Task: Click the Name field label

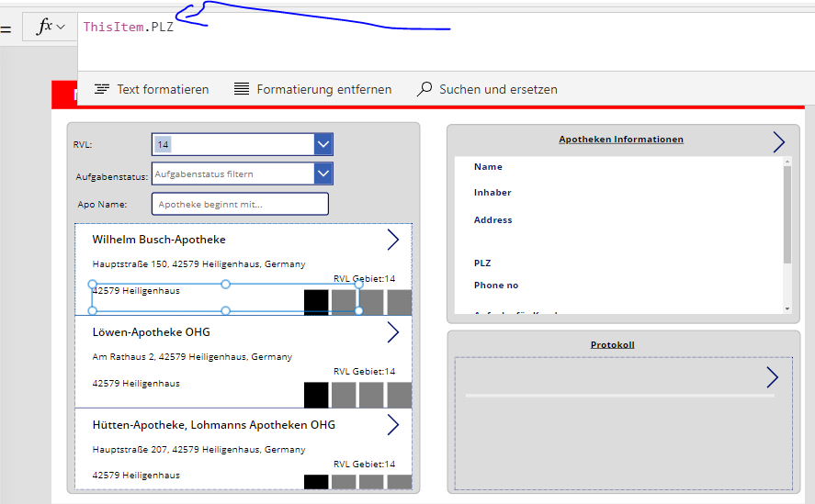Action: 488,167
